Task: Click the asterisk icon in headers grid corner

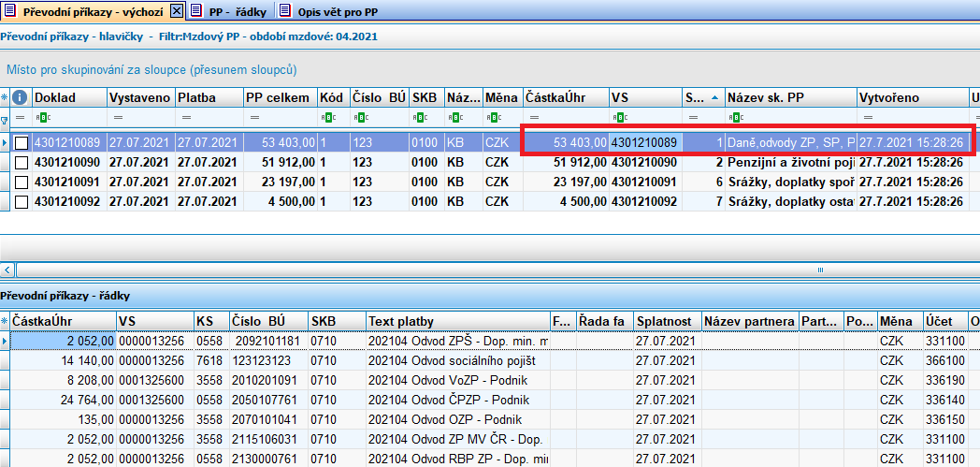Action: [5, 97]
